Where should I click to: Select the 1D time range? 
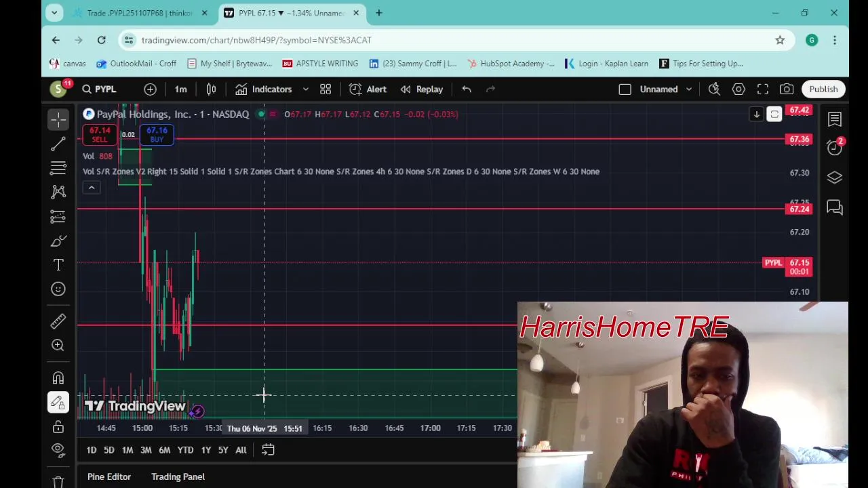(x=92, y=450)
